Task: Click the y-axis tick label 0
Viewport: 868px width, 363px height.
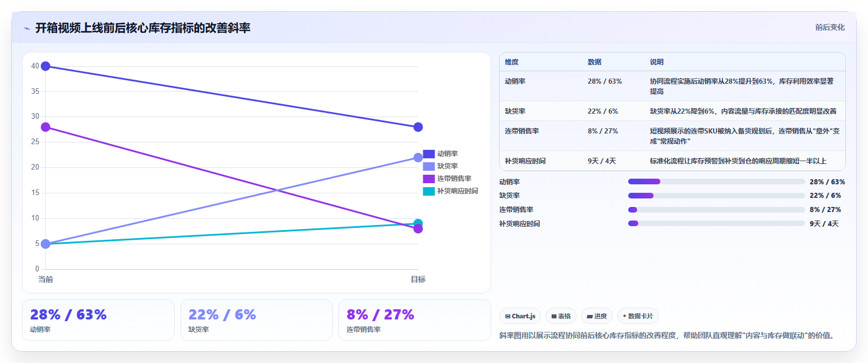Action: [x=37, y=269]
